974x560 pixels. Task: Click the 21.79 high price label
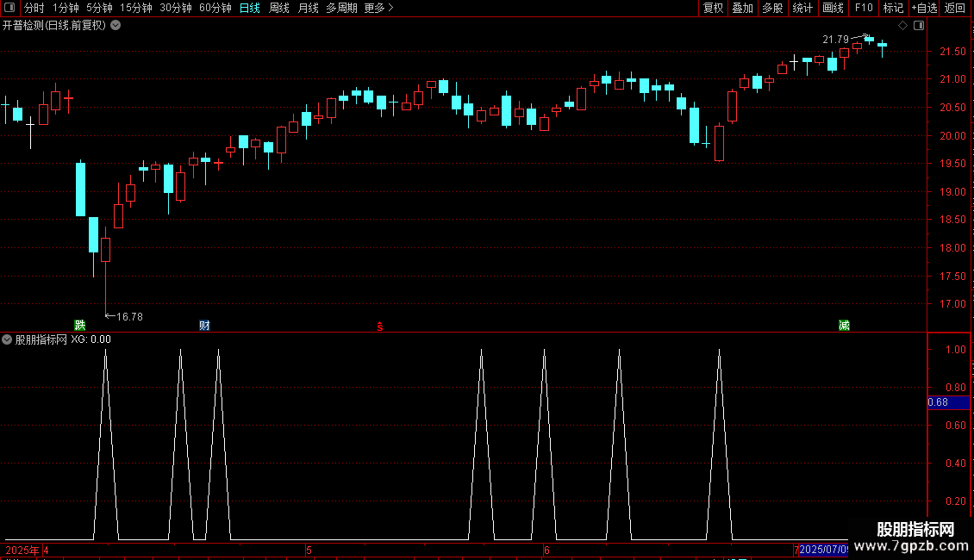pos(835,40)
